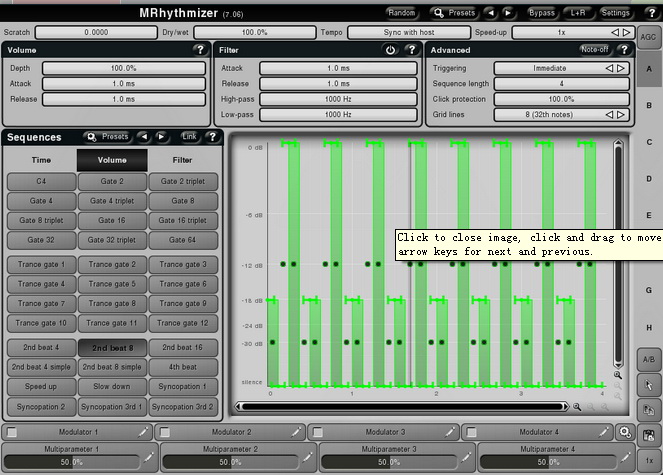
Task: Click the zoom-in magnifier under vertical scrollbar
Action: pyautogui.click(x=618, y=376)
